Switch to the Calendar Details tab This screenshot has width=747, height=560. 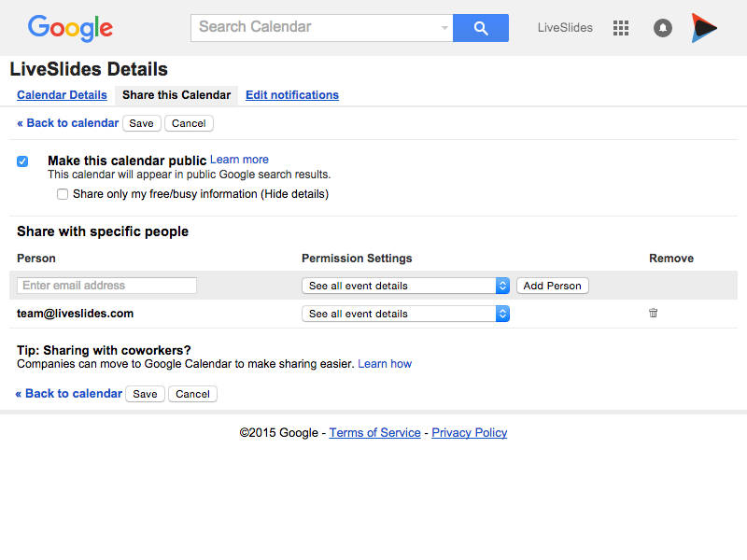click(x=62, y=95)
